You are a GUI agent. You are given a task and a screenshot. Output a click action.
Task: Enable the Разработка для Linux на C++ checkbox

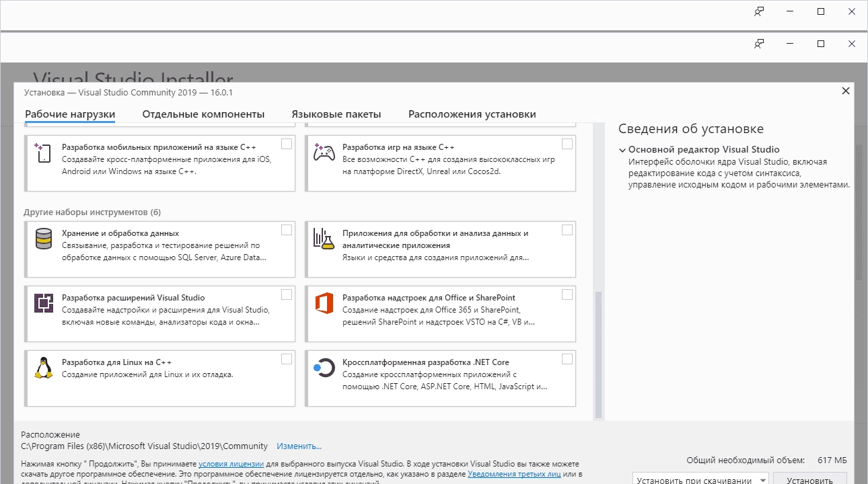pos(287,359)
